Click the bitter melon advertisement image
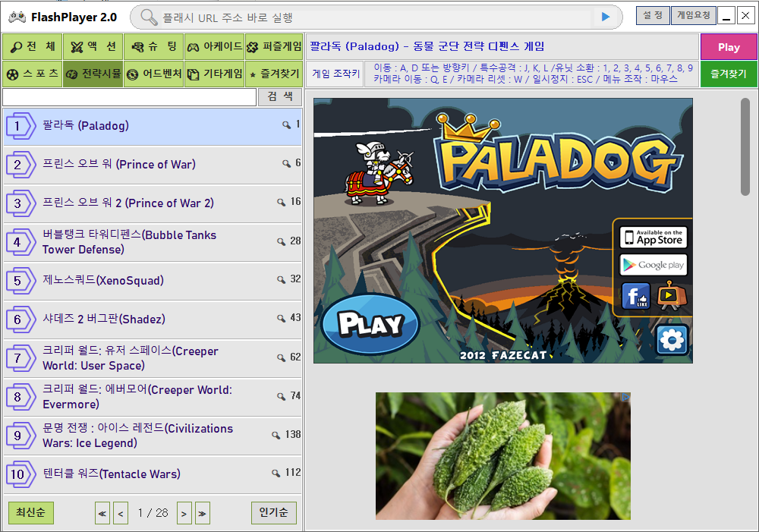759x532 pixels. pyautogui.click(x=503, y=456)
